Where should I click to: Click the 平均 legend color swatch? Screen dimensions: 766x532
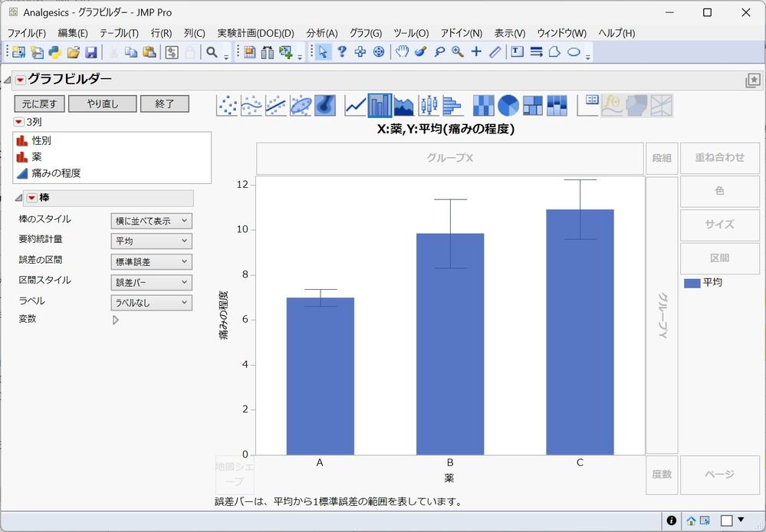coord(692,283)
